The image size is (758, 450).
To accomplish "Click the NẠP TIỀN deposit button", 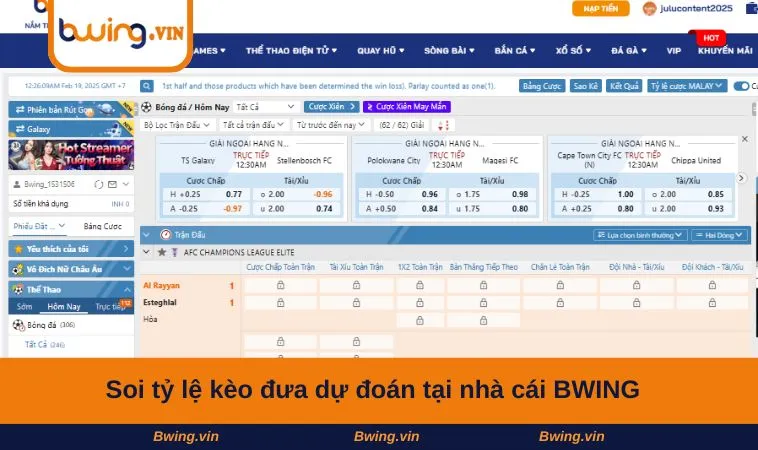I will point(600,8).
